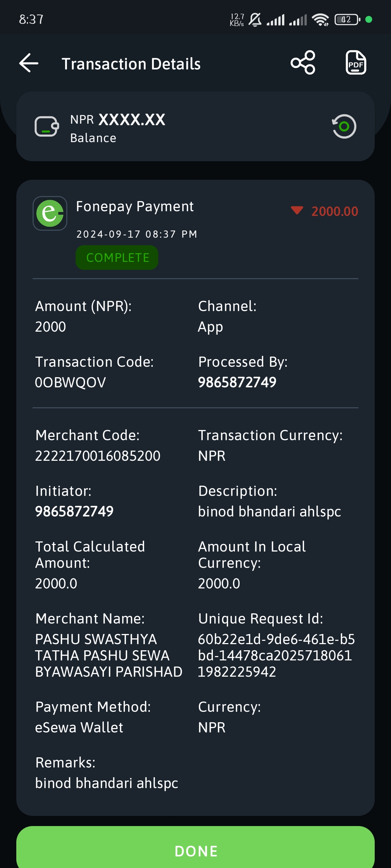This screenshot has width=391, height=868.
Task: Tap the Transaction Details title
Action: [x=131, y=64]
